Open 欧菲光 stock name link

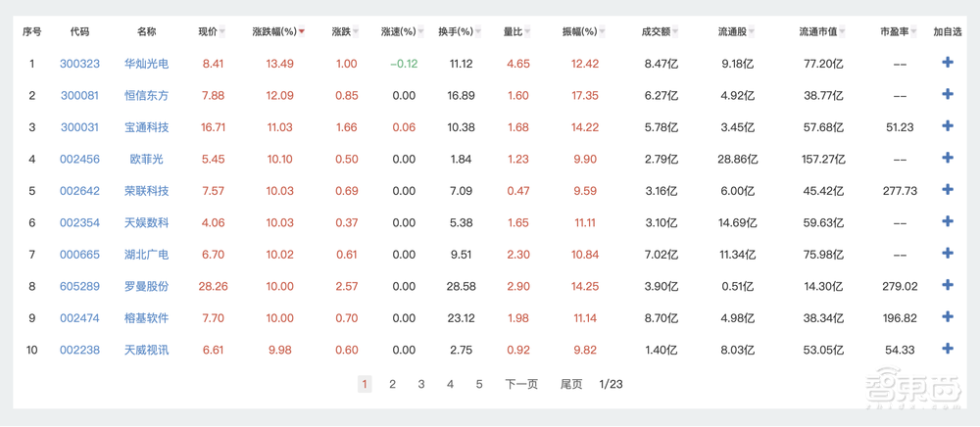[x=147, y=159]
